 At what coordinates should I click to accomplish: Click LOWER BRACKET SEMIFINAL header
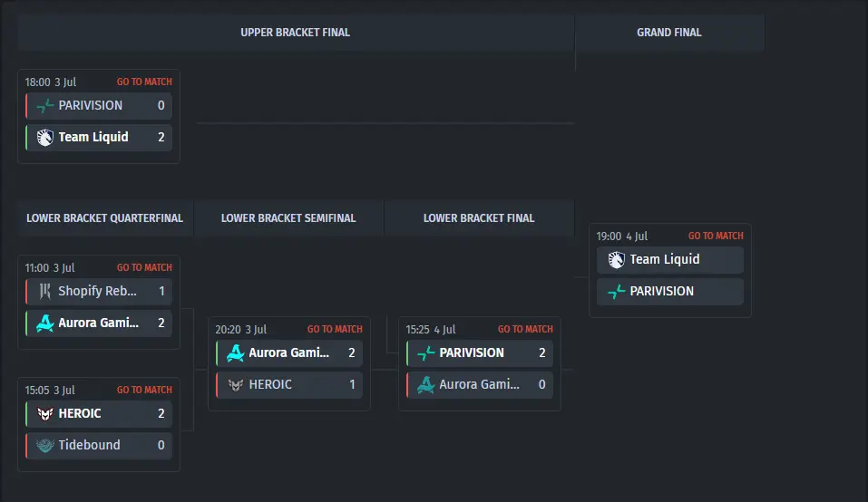[x=288, y=218]
